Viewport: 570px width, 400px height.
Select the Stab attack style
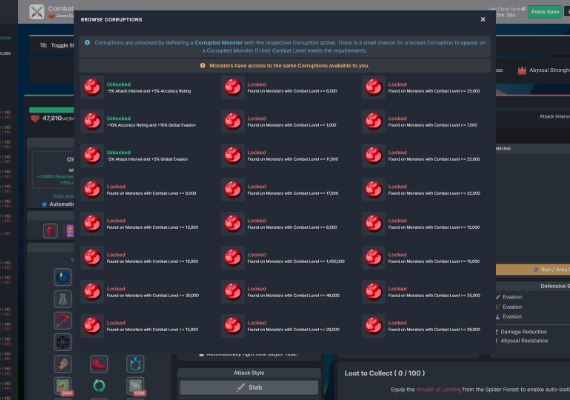tap(249, 388)
